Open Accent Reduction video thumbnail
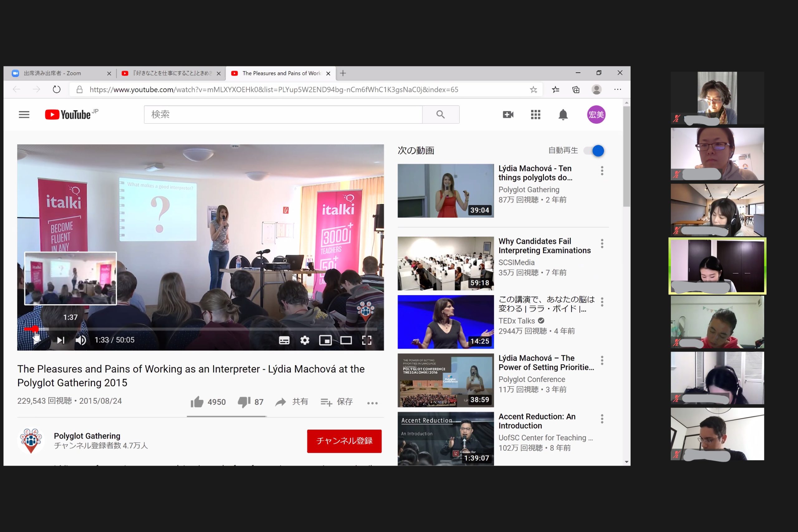 (445, 439)
